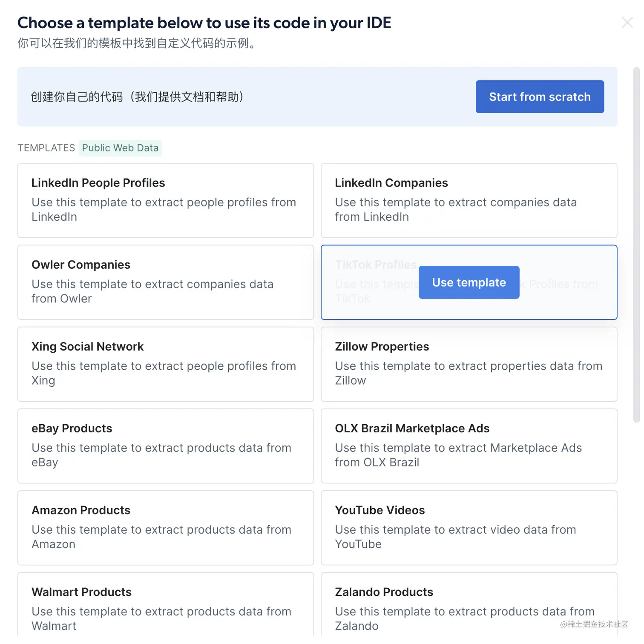Click the TEMPLATES section label
Viewport: 644px width, 644px height.
46,148
